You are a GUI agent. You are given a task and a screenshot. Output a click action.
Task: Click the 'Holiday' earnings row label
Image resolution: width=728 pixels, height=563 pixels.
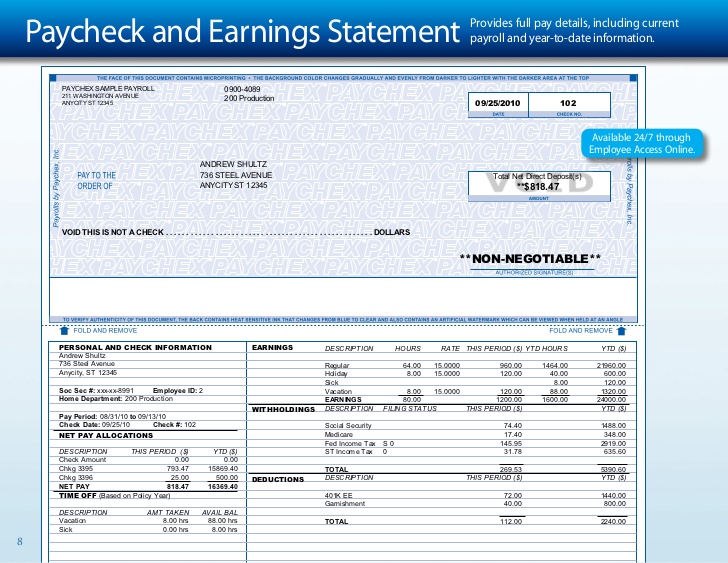pyautogui.click(x=336, y=374)
